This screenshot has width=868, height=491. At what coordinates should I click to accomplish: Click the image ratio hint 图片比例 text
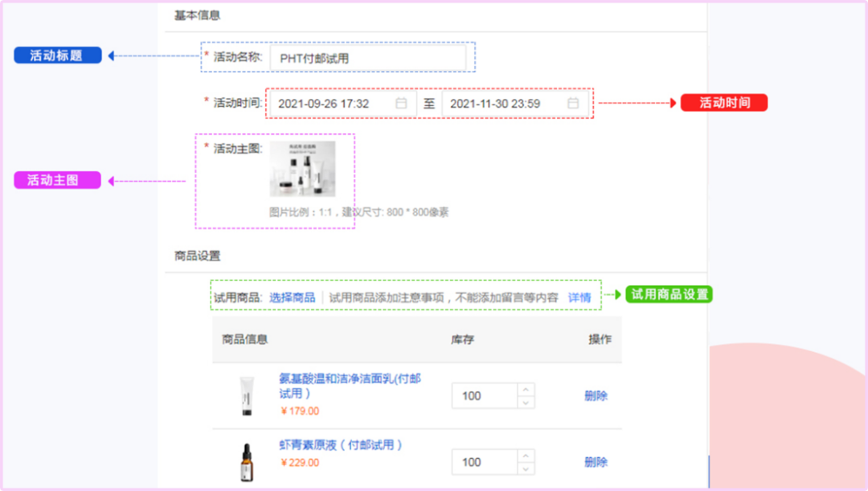coord(358,212)
